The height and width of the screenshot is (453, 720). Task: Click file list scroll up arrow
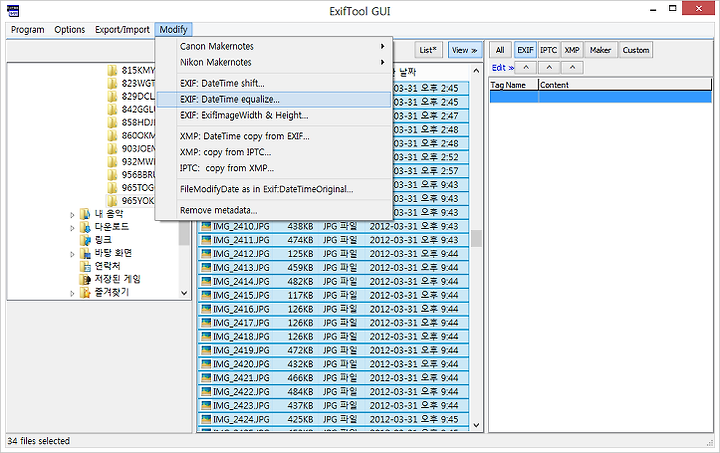click(x=476, y=71)
